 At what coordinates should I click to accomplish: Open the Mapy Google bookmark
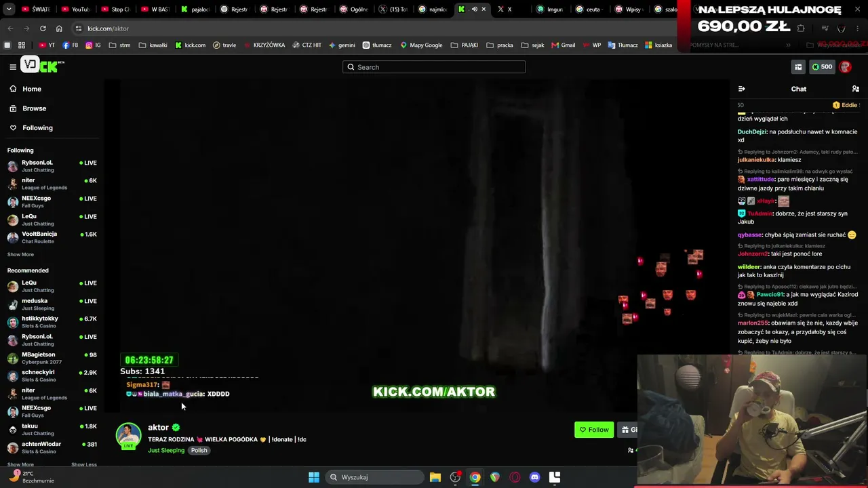[x=420, y=45]
